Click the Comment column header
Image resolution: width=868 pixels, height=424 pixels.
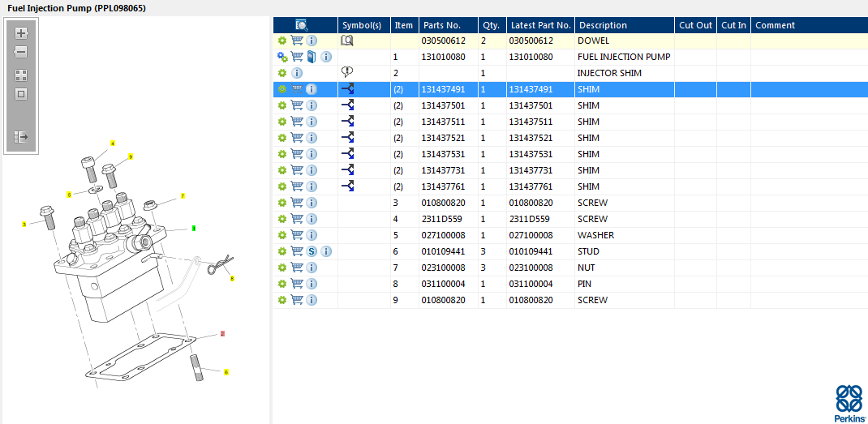click(x=810, y=25)
